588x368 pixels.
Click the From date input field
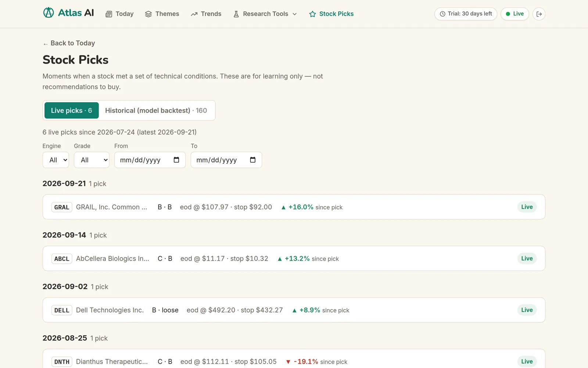click(150, 160)
